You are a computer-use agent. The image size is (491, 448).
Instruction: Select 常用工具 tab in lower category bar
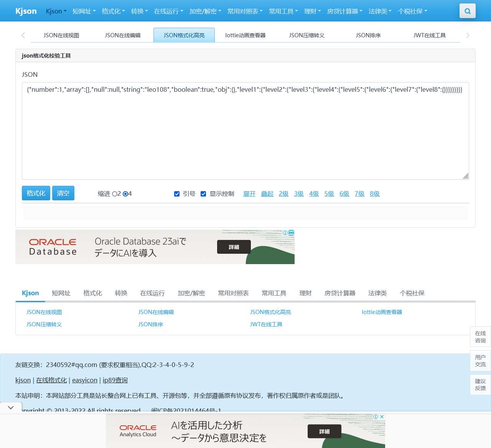click(274, 293)
